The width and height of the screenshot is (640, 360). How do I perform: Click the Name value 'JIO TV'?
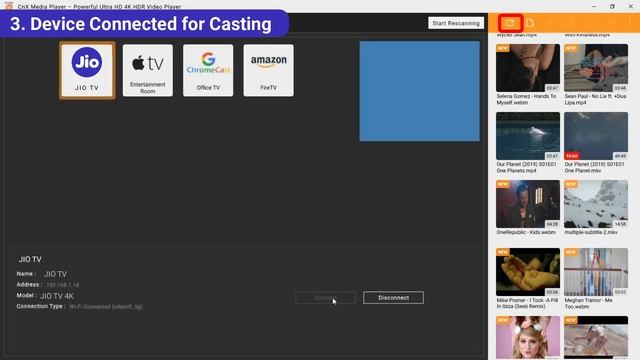tap(55, 274)
